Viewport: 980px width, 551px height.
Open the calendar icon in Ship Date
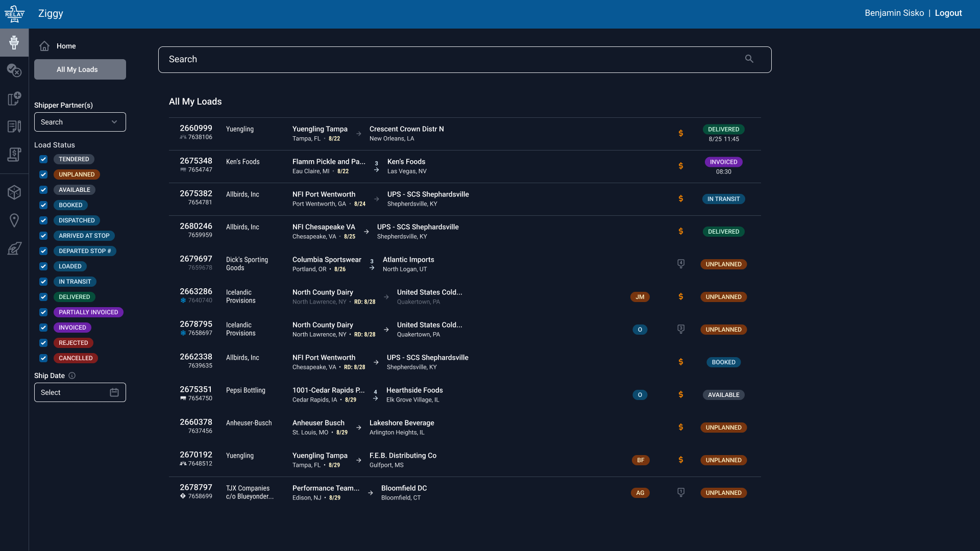pos(114,392)
